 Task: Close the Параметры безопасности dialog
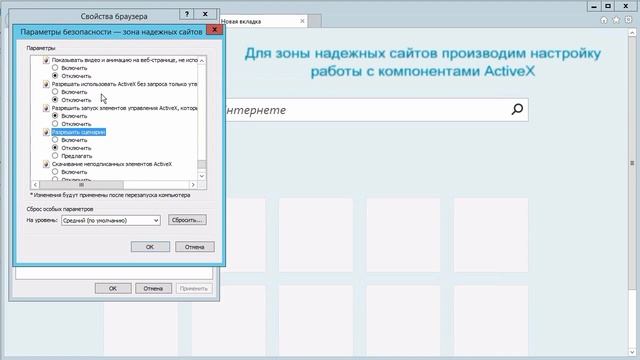point(214,29)
